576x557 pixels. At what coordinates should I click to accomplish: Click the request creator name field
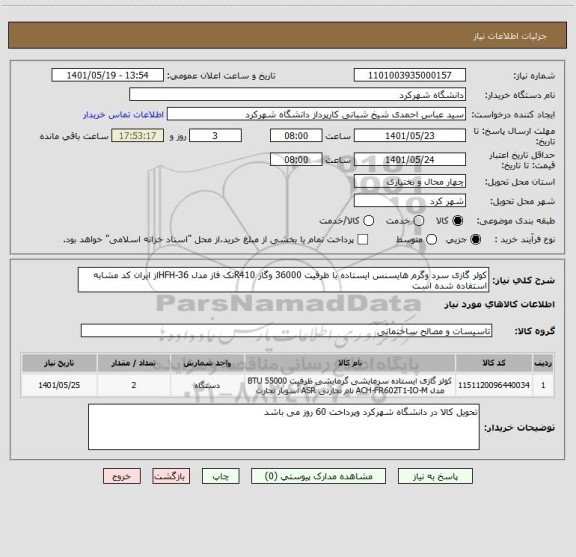(316, 115)
